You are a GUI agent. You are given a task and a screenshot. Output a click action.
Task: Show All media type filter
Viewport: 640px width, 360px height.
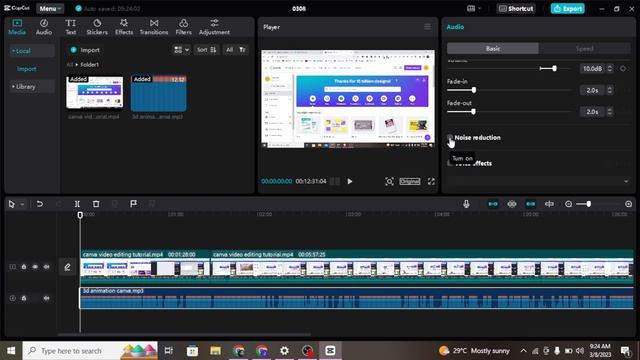click(229, 50)
